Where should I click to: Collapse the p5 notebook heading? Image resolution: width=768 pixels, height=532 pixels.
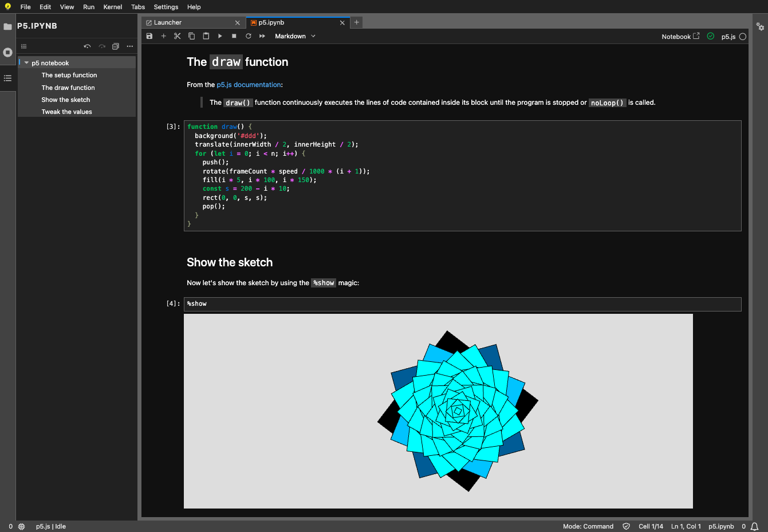coord(26,63)
